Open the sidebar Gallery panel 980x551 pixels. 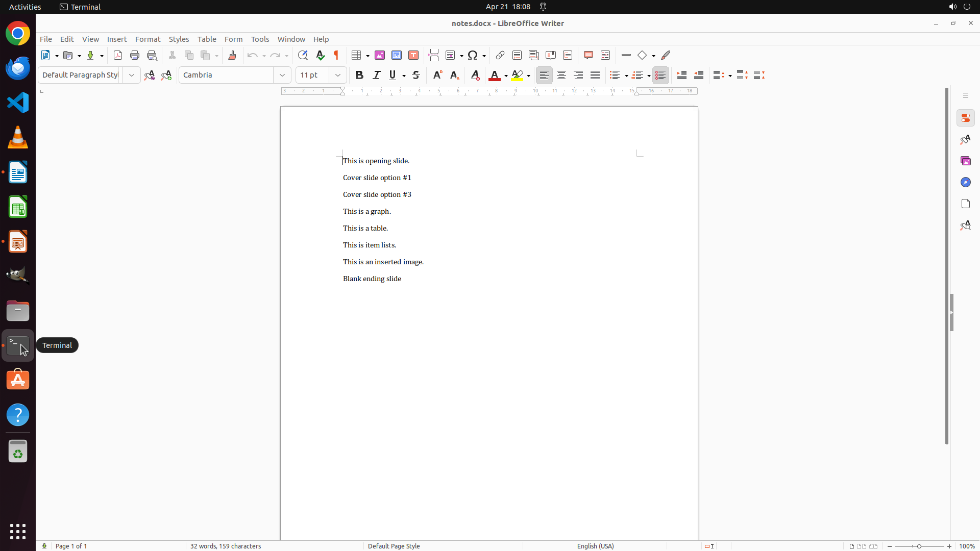tap(965, 161)
